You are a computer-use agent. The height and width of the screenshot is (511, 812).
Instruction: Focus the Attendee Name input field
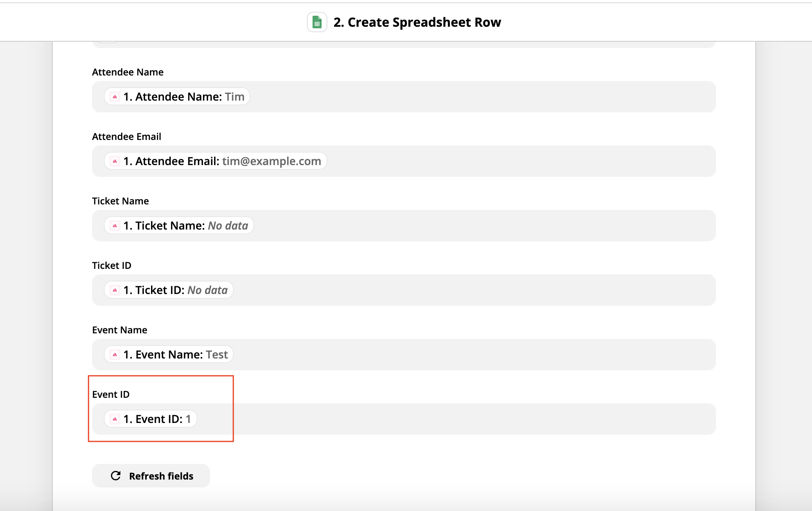click(404, 97)
